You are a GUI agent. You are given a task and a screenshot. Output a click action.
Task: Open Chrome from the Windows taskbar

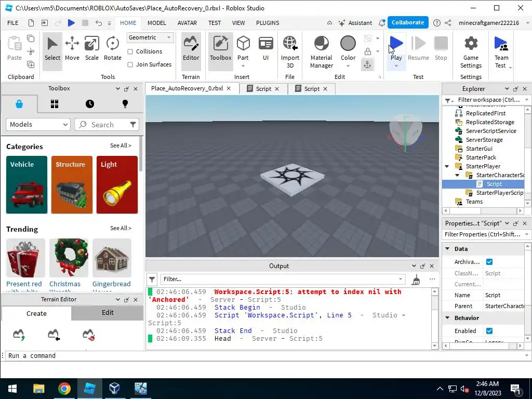[x=64, y=389]
